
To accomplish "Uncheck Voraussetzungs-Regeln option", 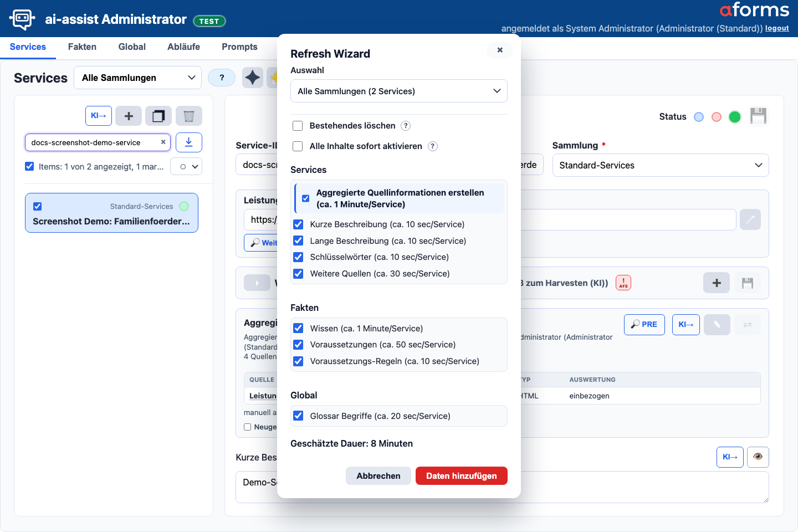I will tap(298, 361).
